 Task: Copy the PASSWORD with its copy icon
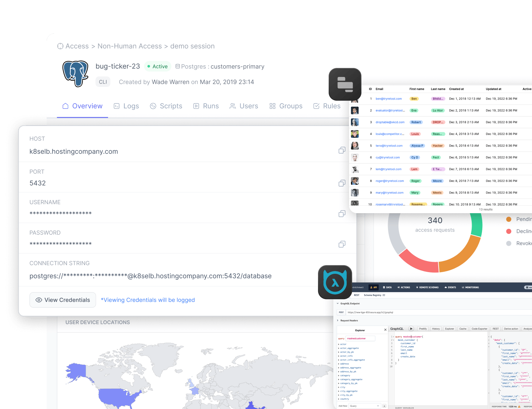click(x=342, y=244)
